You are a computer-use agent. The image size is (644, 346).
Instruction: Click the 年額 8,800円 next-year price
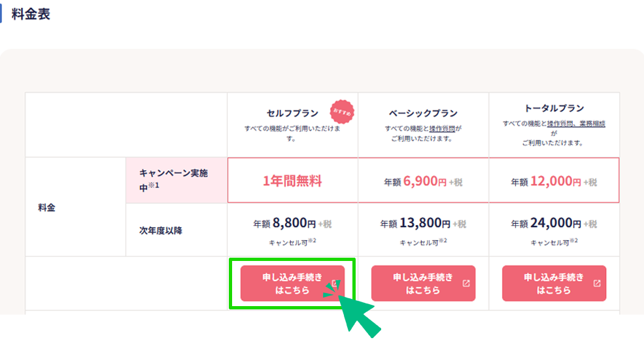[292, 223]
